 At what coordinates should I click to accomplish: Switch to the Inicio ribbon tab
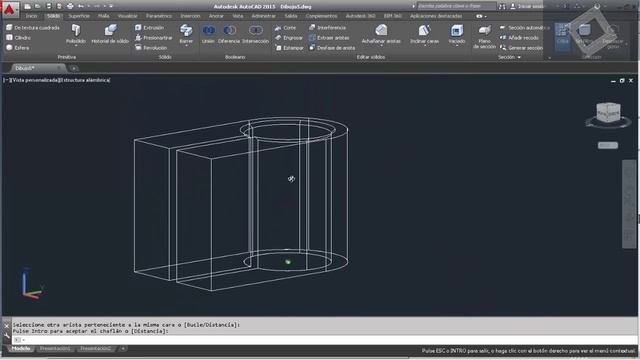[31, 16]
